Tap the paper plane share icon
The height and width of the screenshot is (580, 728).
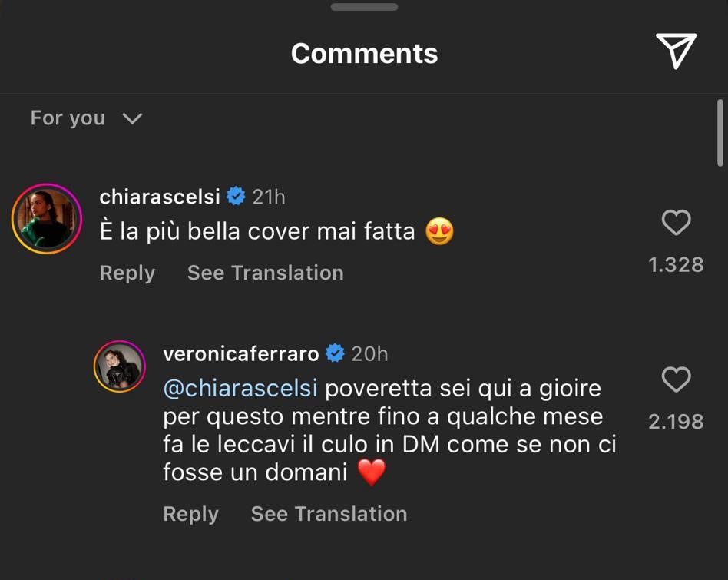[676, 51]
